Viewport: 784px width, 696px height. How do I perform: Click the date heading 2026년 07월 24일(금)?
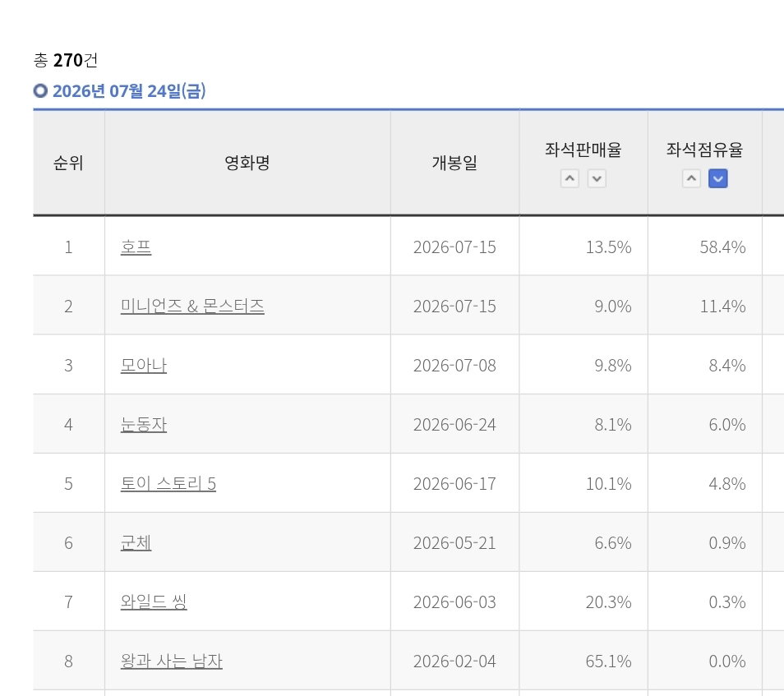click(129, 91)
